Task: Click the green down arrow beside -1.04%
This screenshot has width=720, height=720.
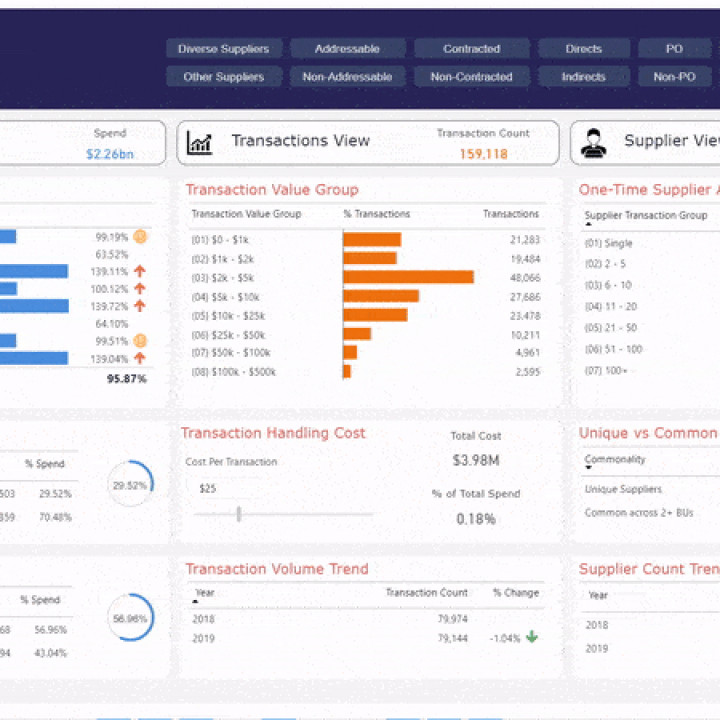Action: 532,637
